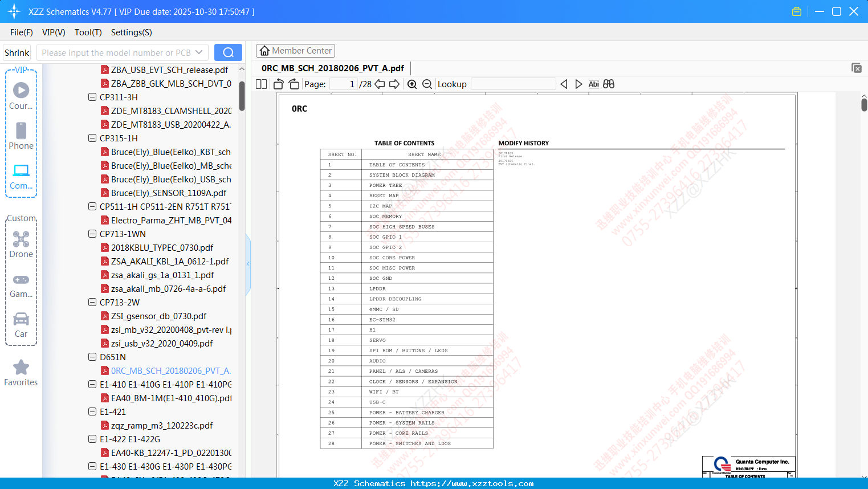Collapse the D651N folder
The width and height of the screenshot is (868, 489).
coord(92,357)
